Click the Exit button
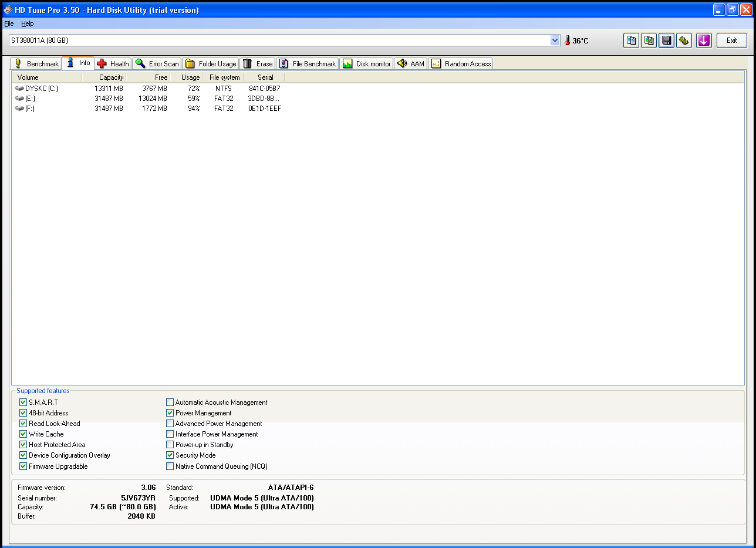The image size is (756, 548). [731, 40]
